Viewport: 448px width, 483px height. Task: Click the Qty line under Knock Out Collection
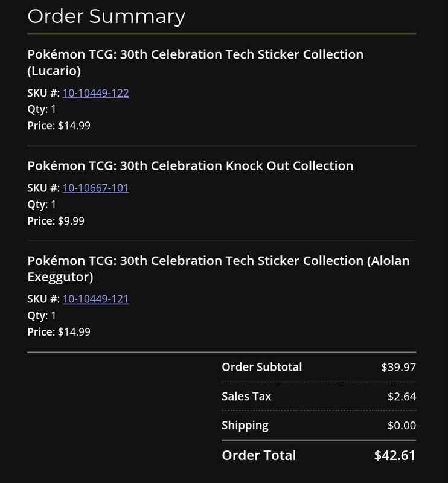42,205
